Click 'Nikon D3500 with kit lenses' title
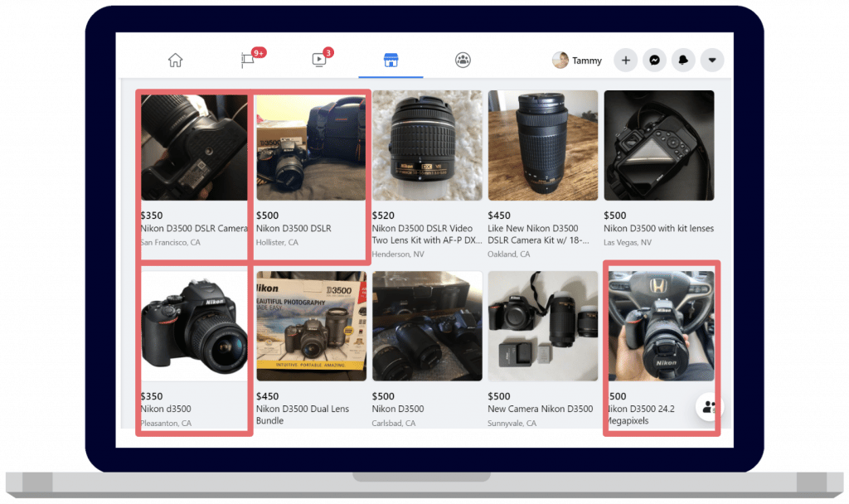The width and height of the screenshot is (849, 504). point(658,229)
